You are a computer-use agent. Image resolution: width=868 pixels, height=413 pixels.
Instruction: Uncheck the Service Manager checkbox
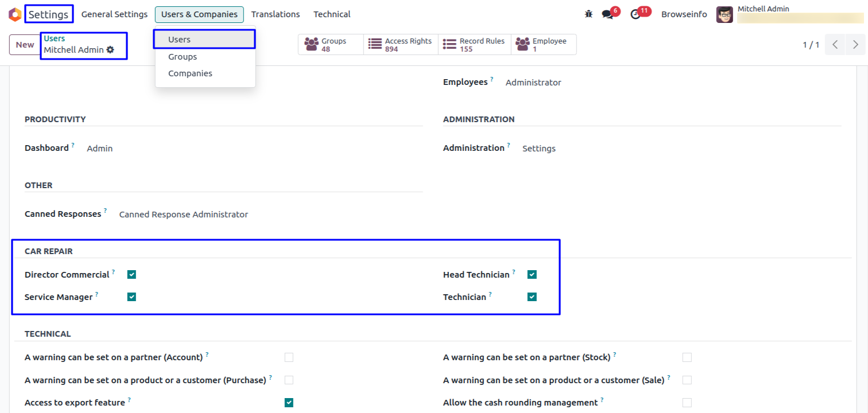[x=132, y=297]
